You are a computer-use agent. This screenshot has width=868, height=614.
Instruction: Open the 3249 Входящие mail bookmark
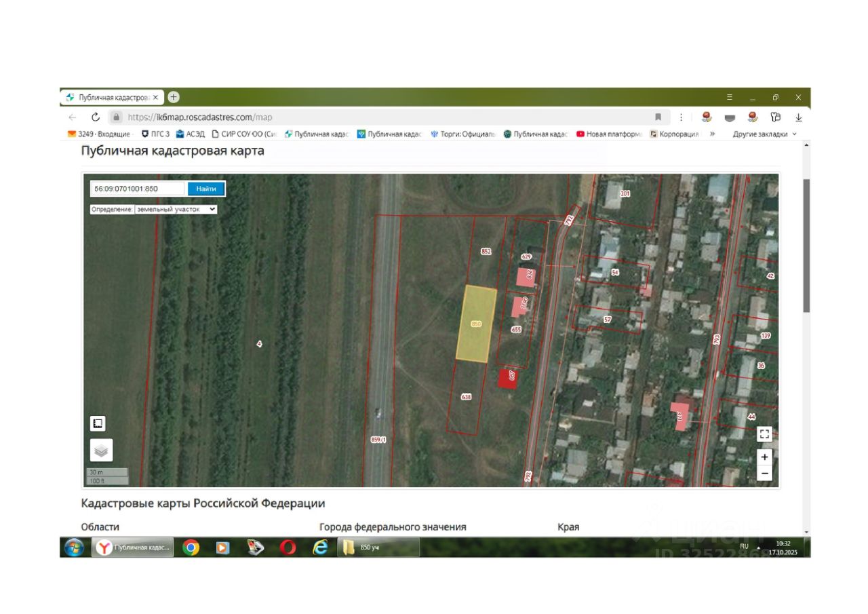(x=101, y=134)
